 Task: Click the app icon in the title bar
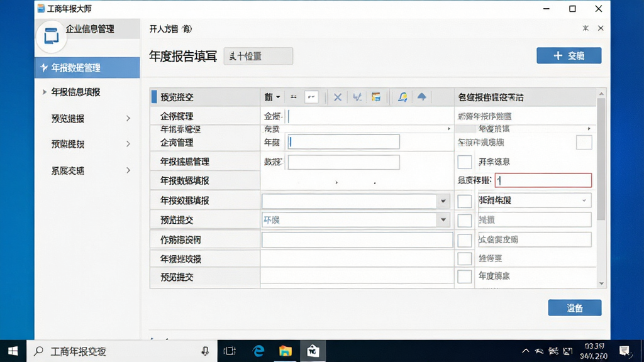point(41,9)
